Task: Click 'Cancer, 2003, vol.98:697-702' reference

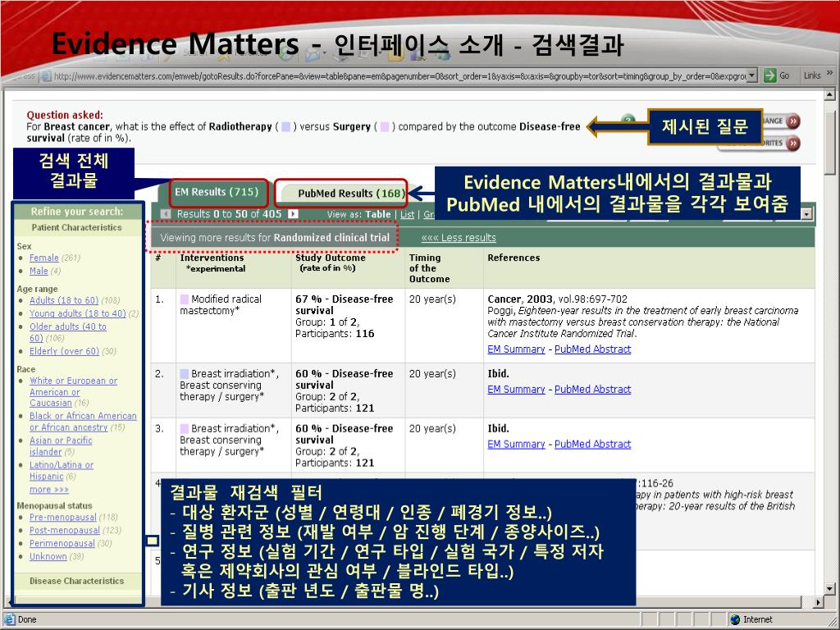Action: click(x=557, y=299)
